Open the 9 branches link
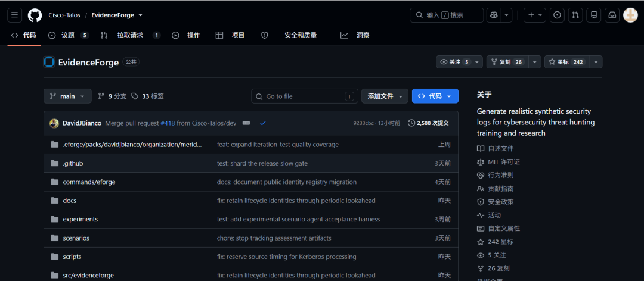644x281 pixels. click(x=112, y=96)
